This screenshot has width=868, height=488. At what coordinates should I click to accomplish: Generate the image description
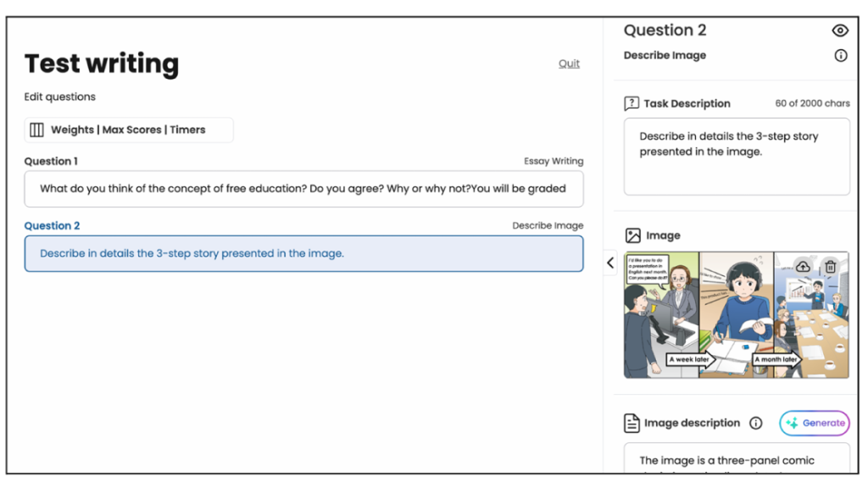click(815, 423)
